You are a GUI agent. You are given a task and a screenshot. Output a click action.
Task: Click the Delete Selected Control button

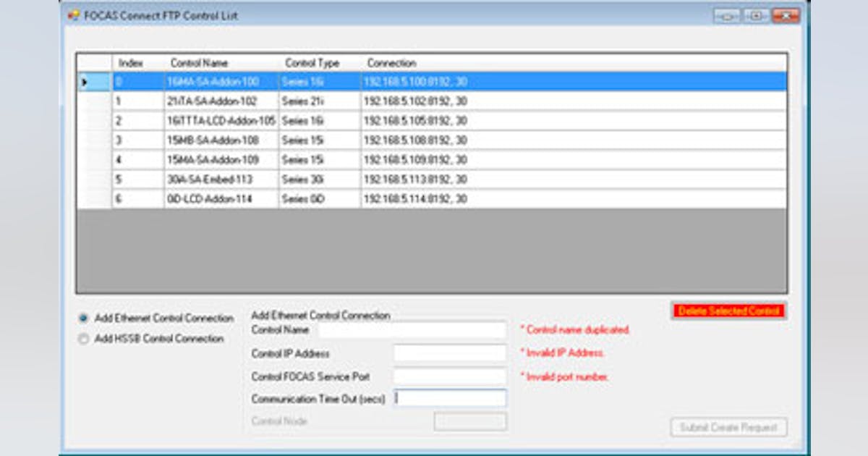tap(729, 310)
